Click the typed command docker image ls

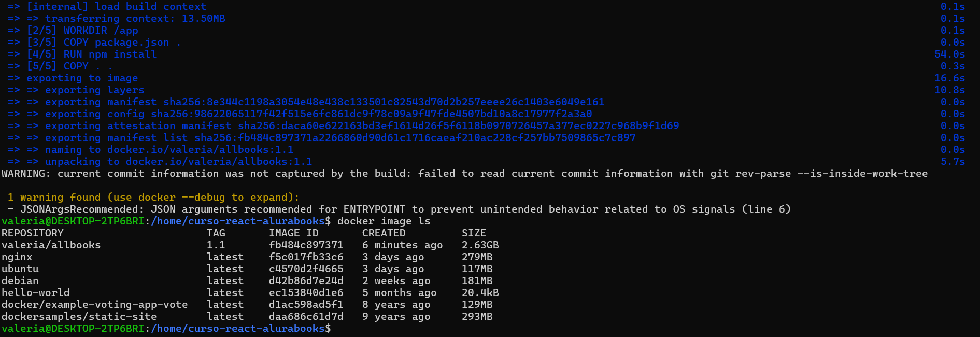[384, 221]
